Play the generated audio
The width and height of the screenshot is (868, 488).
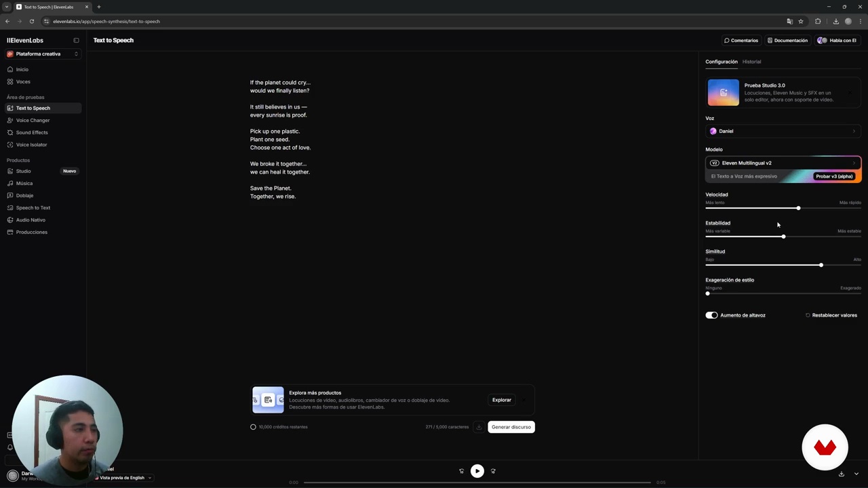click(477, 471)
